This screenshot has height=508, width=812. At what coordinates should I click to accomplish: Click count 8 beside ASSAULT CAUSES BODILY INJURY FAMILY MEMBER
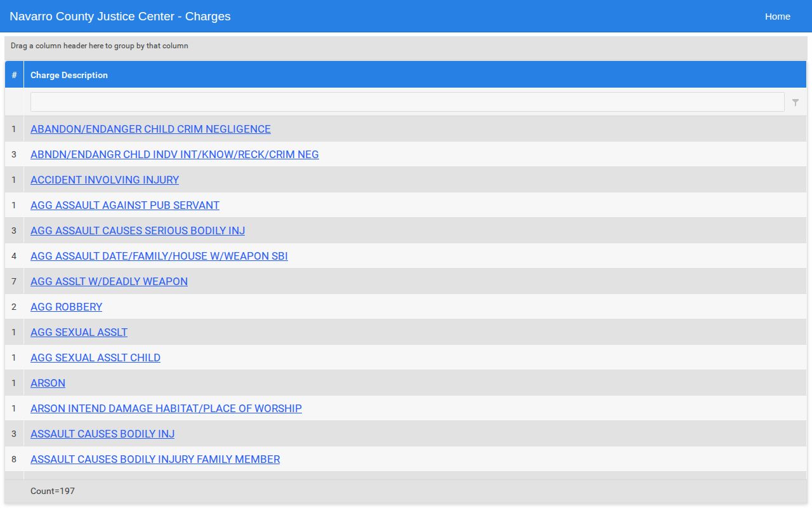(x=14, y=459)
